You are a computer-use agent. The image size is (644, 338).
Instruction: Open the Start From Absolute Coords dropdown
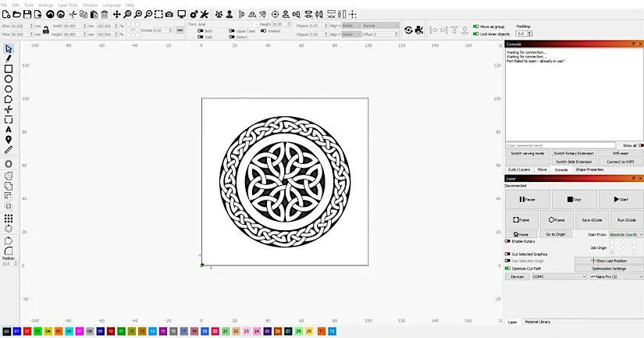[626, 234]
